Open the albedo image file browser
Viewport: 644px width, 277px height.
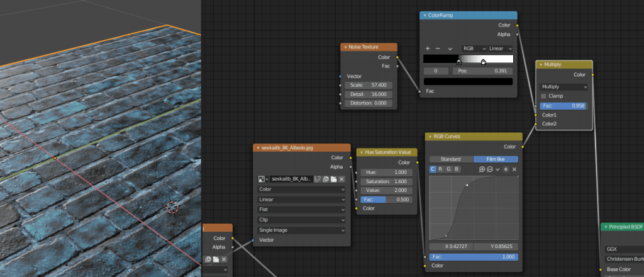pyautogui.click(x=333, y=179)
